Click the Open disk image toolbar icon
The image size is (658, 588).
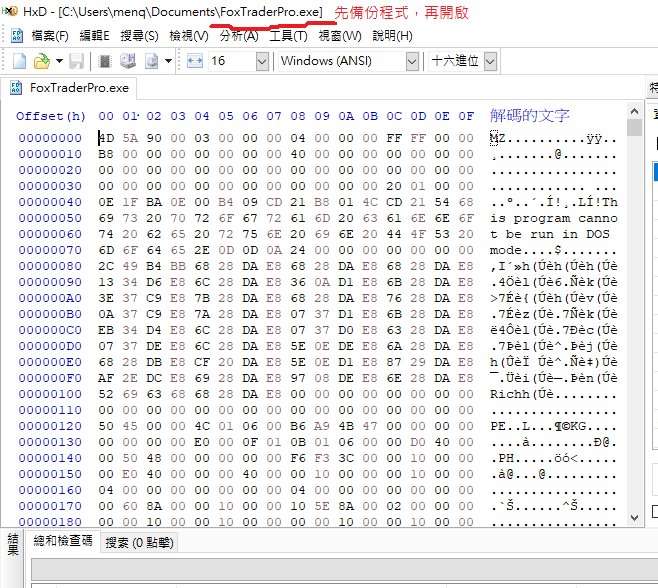[x=151, y=61]
